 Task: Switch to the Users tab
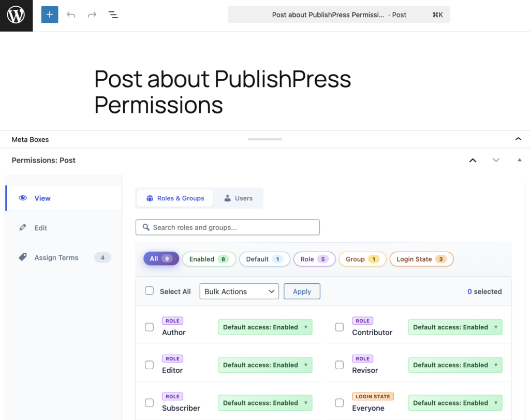(238, 198)
